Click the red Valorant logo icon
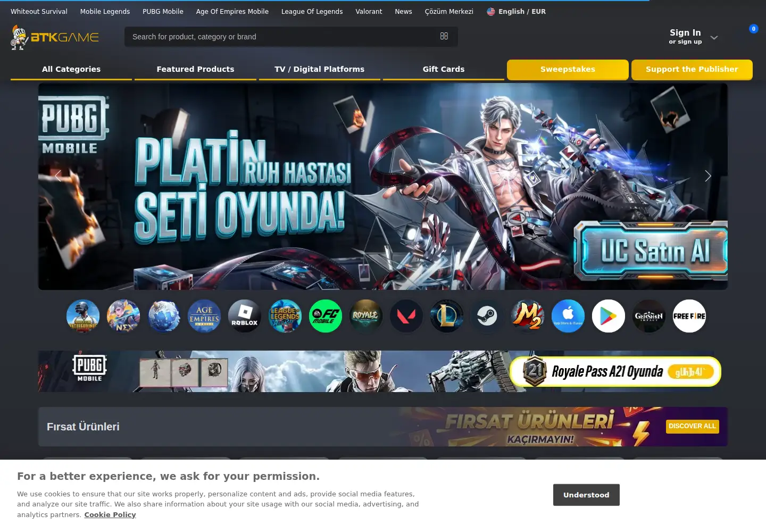766x532 pixels. click(x=406, y=316)
